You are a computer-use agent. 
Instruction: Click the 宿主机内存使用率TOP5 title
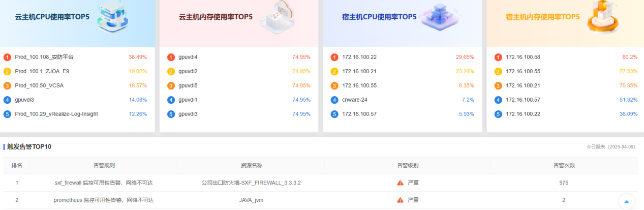pyautogui.click(x=543, y=16)
